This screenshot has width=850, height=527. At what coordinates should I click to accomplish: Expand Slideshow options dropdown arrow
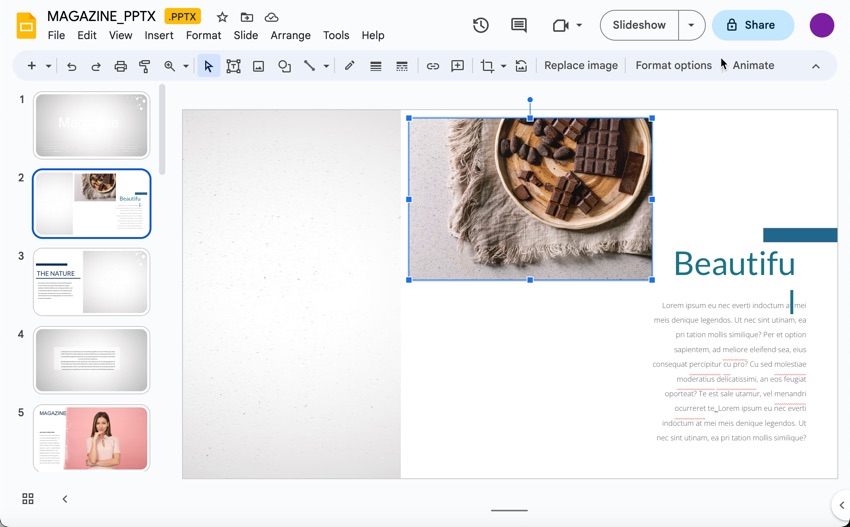(691, 25)
